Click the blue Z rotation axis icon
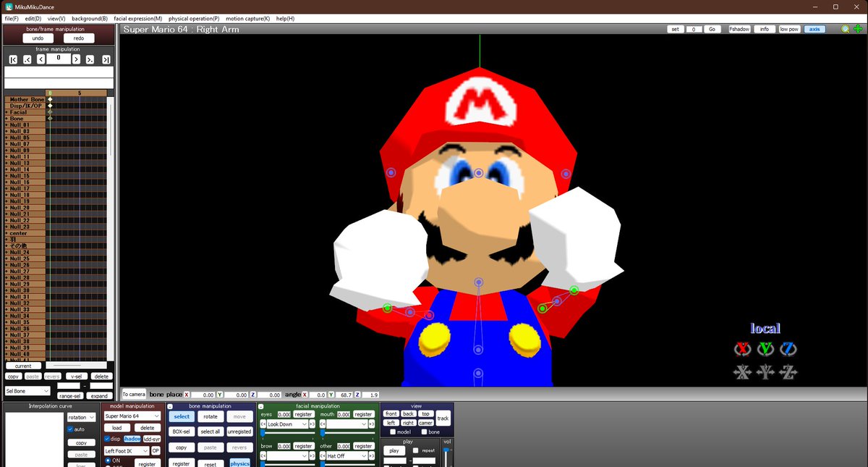The height and width of the screenshot is (467, 868). (788, 349)
